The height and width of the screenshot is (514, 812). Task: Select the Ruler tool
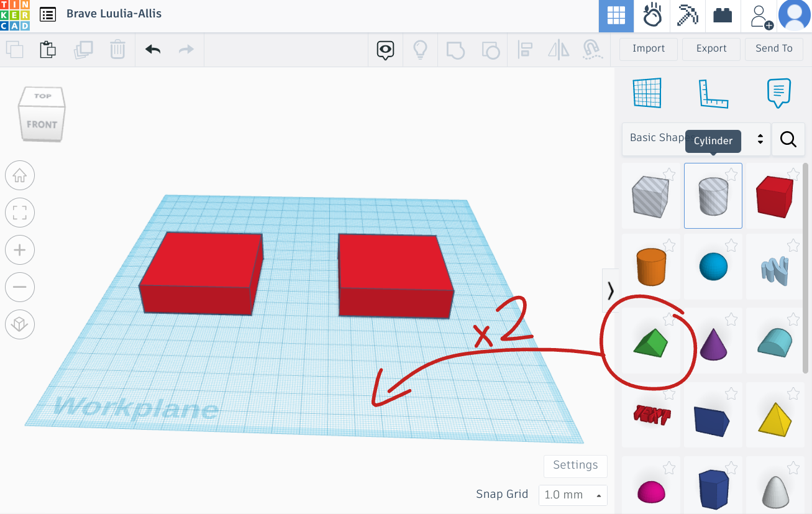(x=713, y=93)
